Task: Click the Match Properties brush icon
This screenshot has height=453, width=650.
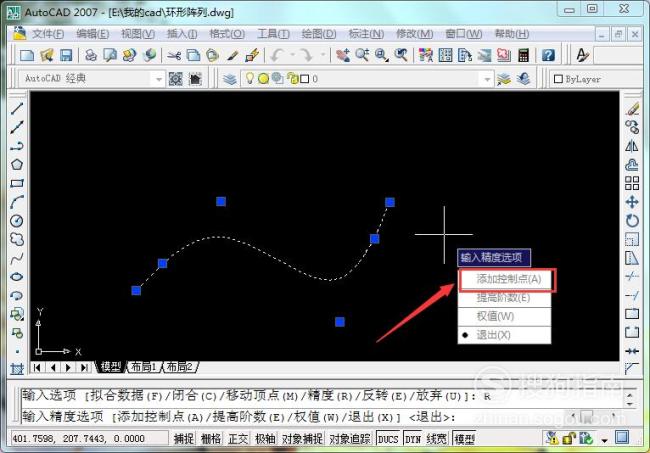Action: click(232, 55)
